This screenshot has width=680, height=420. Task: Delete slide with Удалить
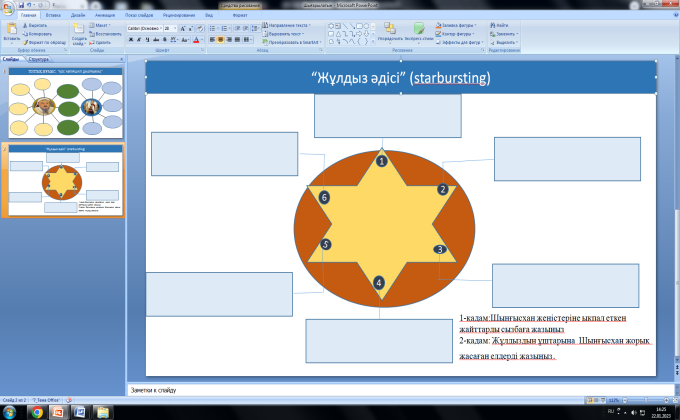pyautogui.click(x=100, y=43)
